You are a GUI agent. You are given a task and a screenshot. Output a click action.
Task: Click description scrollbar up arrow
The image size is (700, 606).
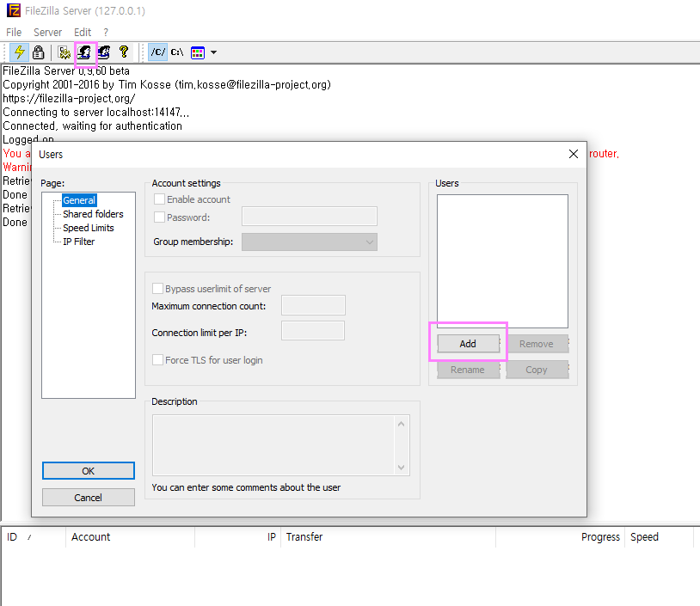402,424
